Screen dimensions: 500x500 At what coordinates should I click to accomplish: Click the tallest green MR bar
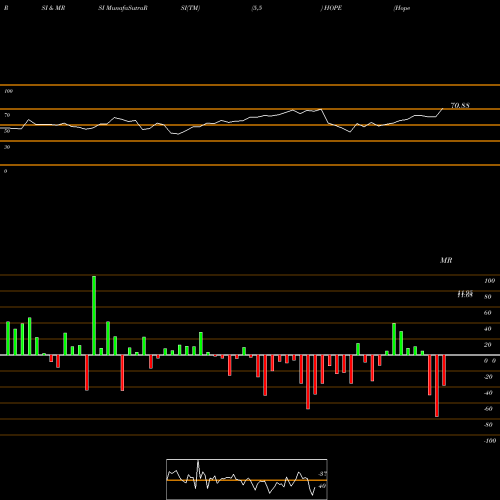94,315
